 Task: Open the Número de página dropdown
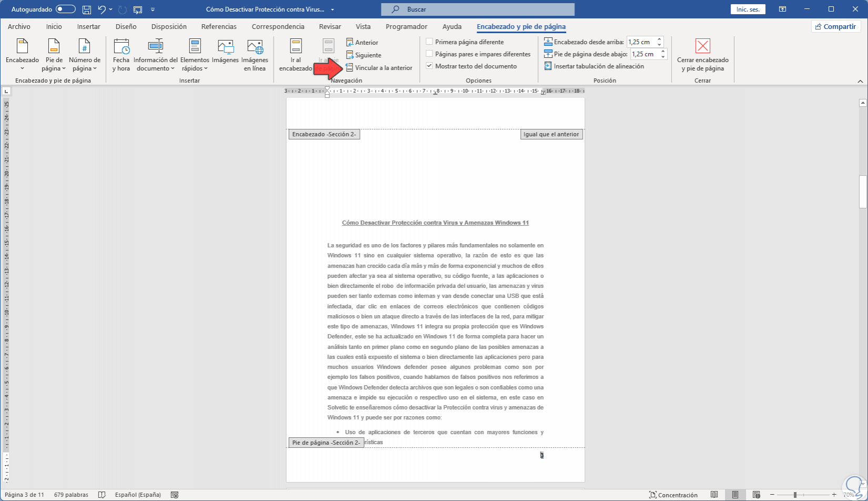click(x=85, y=55)
